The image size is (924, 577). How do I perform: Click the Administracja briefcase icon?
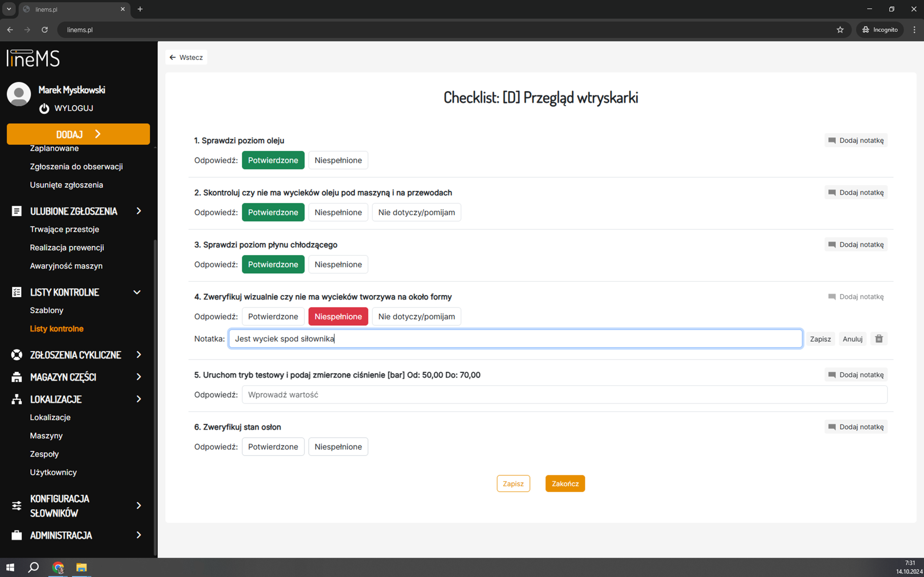tap(16, 535)
